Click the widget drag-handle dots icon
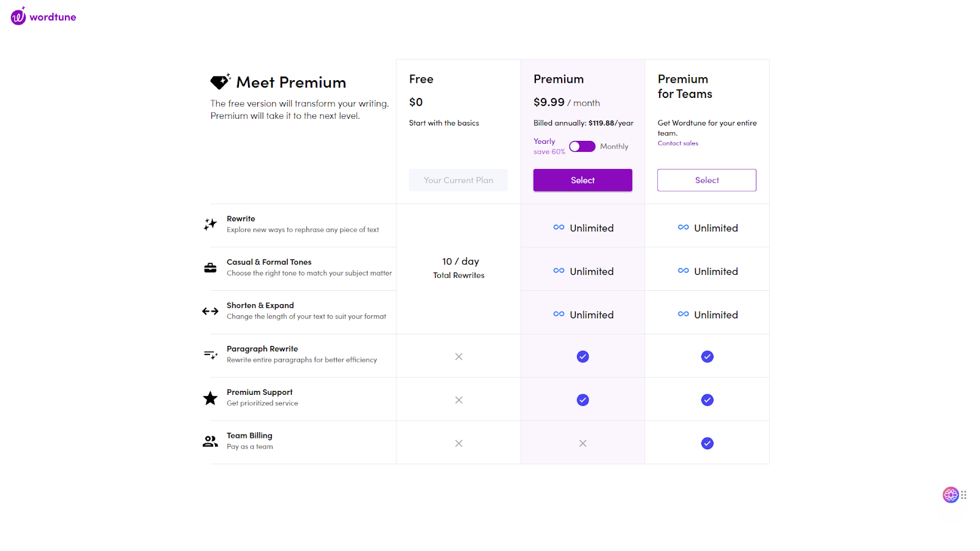The image size is (980, 551). click(x=964, y=495)
